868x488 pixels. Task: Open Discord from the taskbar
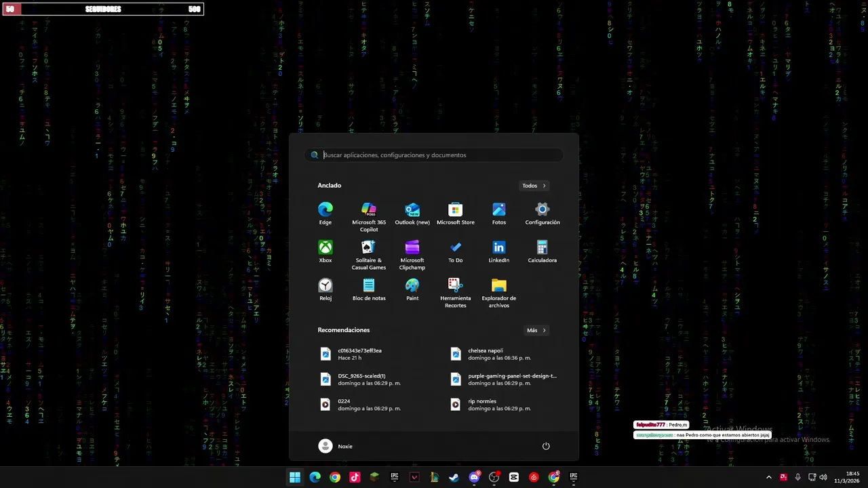[474, 477]
